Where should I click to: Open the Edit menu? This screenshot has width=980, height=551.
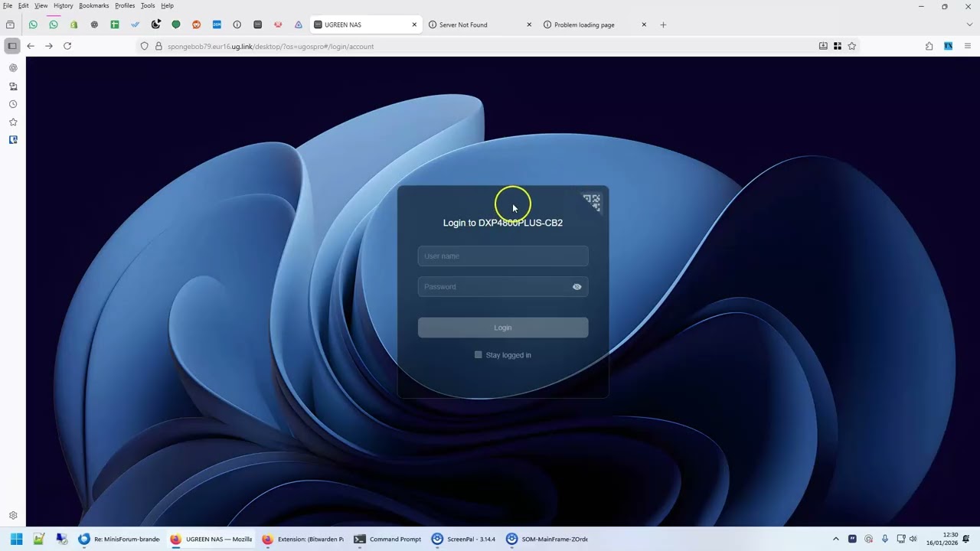24,5
